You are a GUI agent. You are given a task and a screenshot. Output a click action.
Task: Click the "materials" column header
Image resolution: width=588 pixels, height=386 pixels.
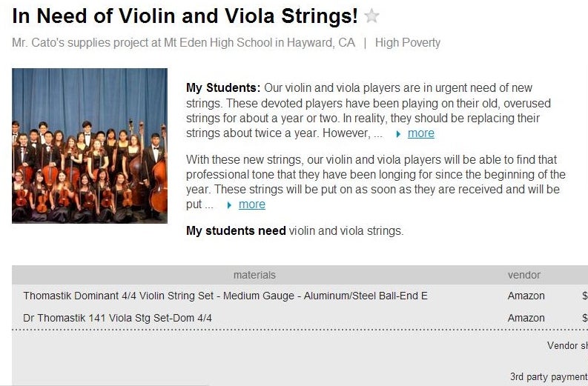coord(254,275)
